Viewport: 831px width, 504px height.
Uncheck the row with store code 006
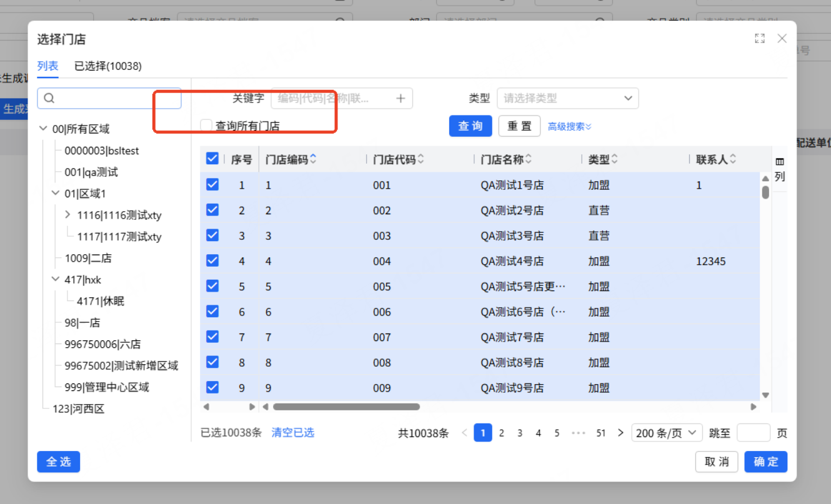(212, 311)
